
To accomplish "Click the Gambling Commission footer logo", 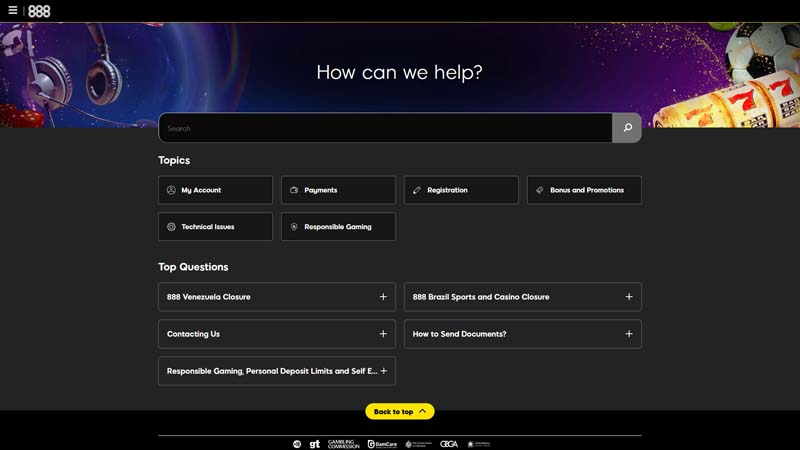I will 343,443.
